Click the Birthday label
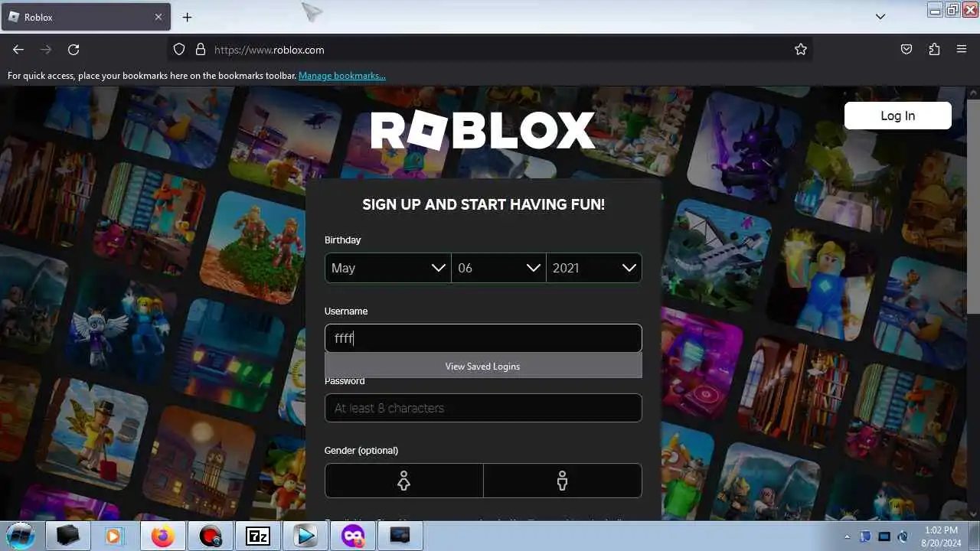The height and width of the screenshot is (551, 980). point(342,240)
